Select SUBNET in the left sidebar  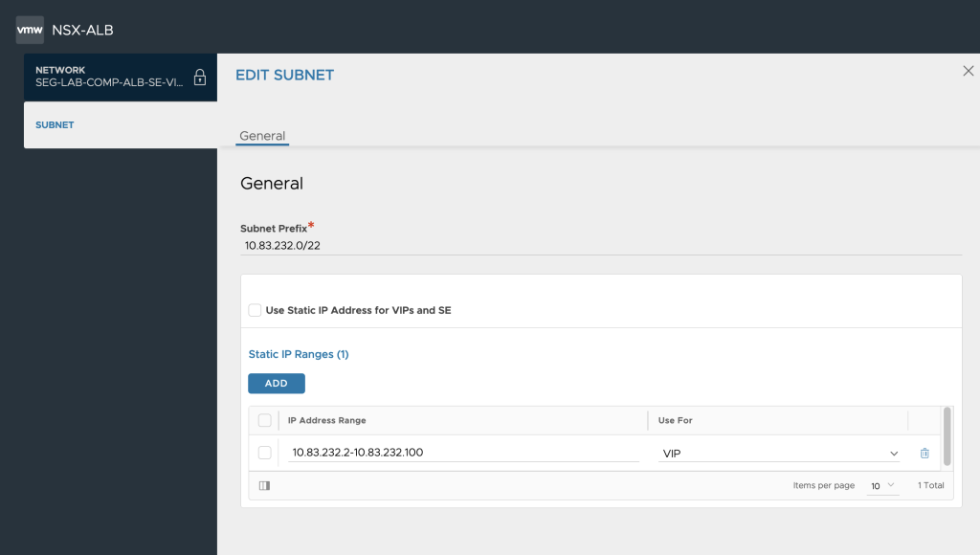click(x=121, y=125)
